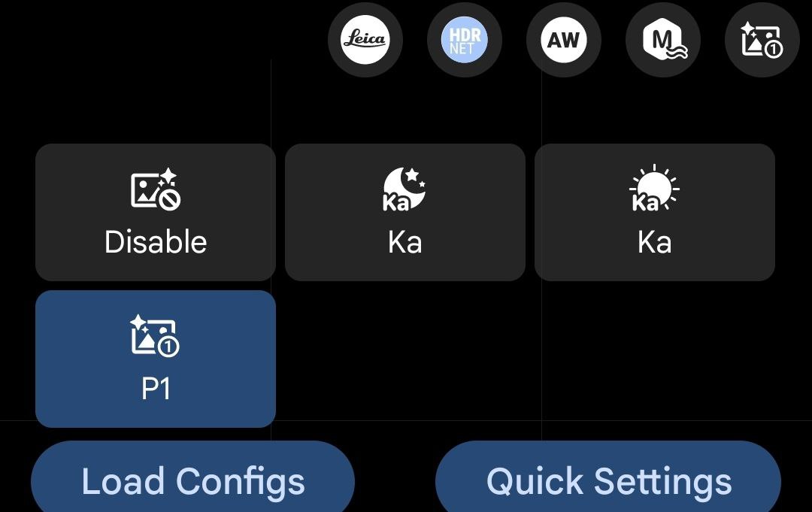Choose the Ka daylight profile tile
Viewport: 812px width, 512px height.
tap(655, 212)
